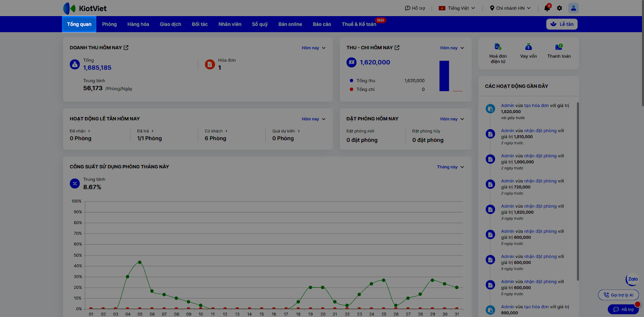The width and height of the screenshot is (644, 317).
Task: Expand Hôm nay filter for Thu - Chi
Action: click(452, 48)
